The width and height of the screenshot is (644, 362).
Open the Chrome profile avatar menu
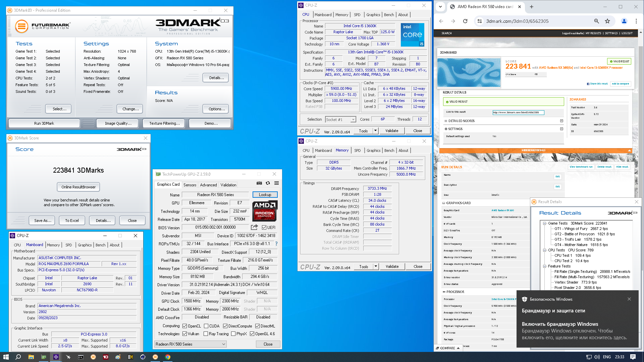tap(624, 21)
